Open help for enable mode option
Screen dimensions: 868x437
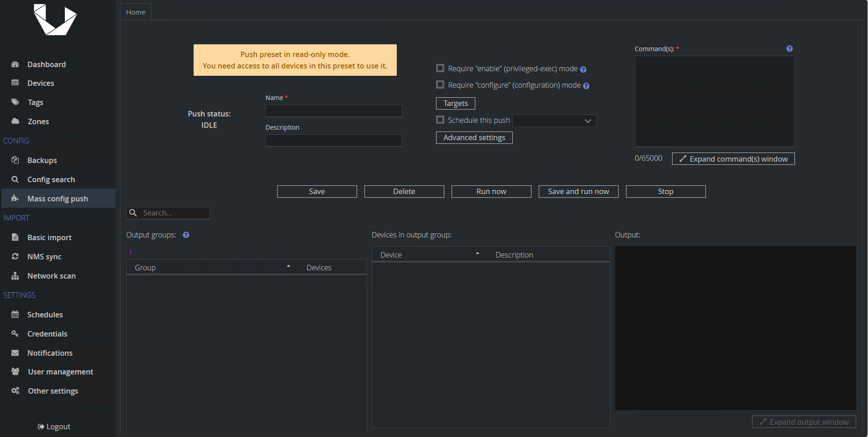click(x=583, y=69)
